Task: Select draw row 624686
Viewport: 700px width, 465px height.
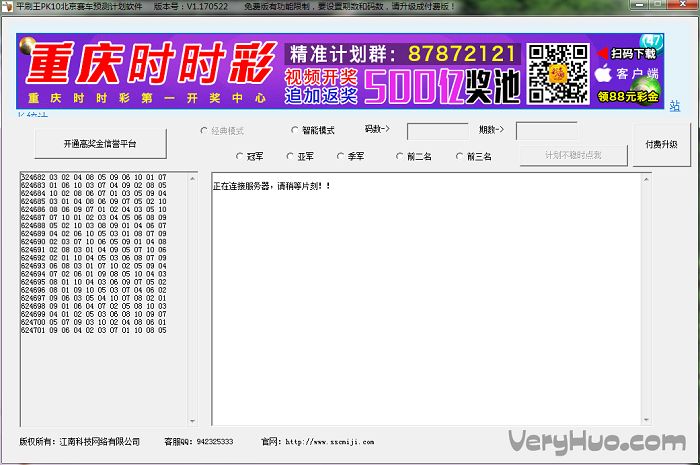Action: [x=93, y=209]
